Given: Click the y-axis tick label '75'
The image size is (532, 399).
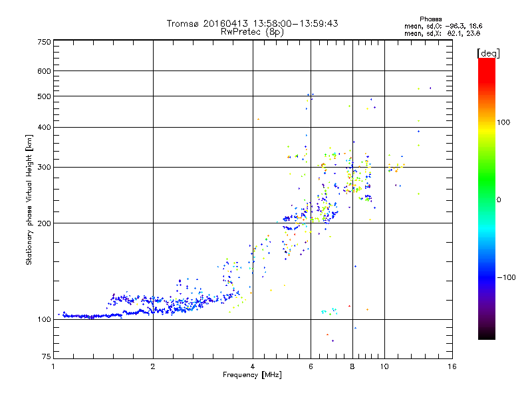Looking at the screenshot, I should click(x=47, y=356).
